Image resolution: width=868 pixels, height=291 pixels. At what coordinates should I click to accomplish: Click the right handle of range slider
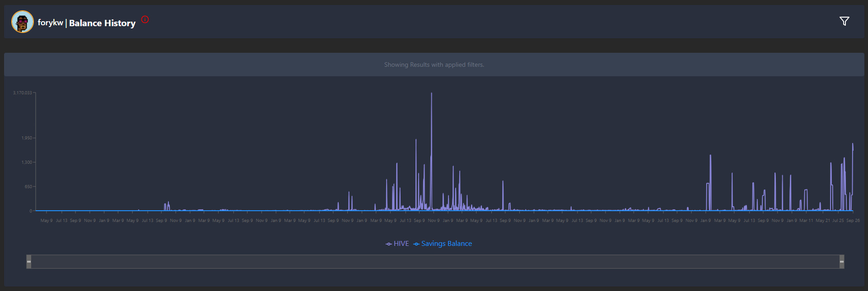click(x=841, y=262)
